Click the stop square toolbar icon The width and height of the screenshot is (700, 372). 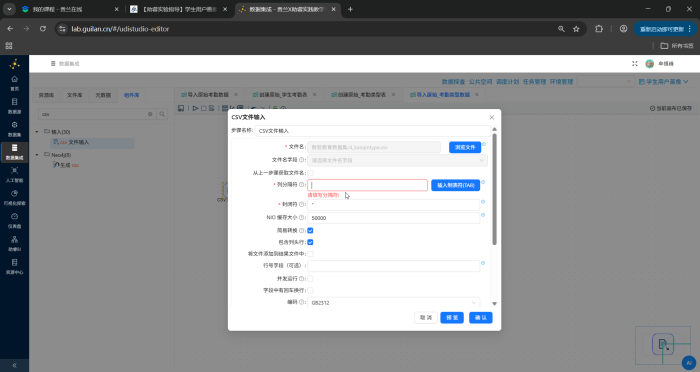[204, 108]
